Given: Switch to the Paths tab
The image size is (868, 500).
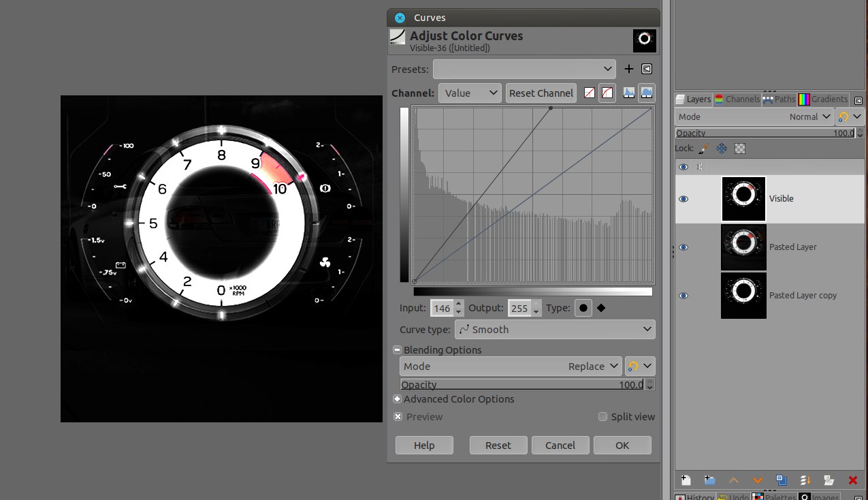Looking at the screenshot, I should tap(779, 99).
